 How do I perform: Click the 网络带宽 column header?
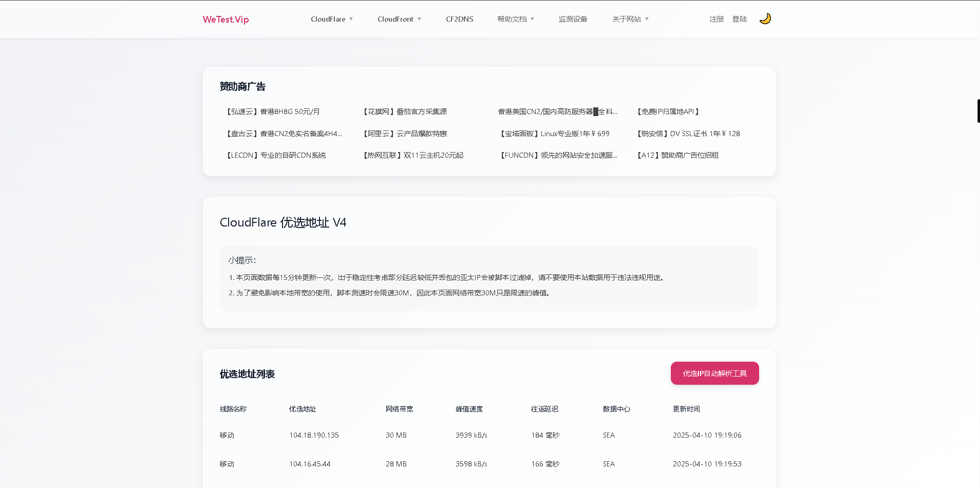[399, 409]
